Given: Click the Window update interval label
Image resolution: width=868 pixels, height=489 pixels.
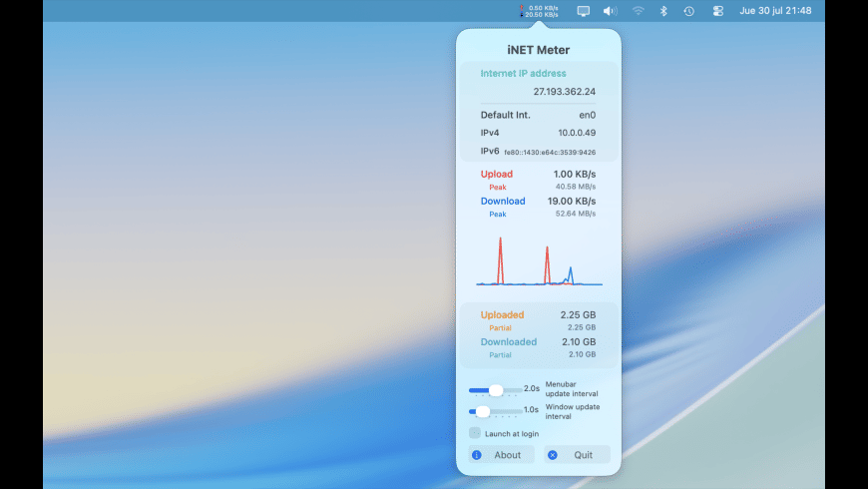Looking at the screenshot, I should pos(573,411).
